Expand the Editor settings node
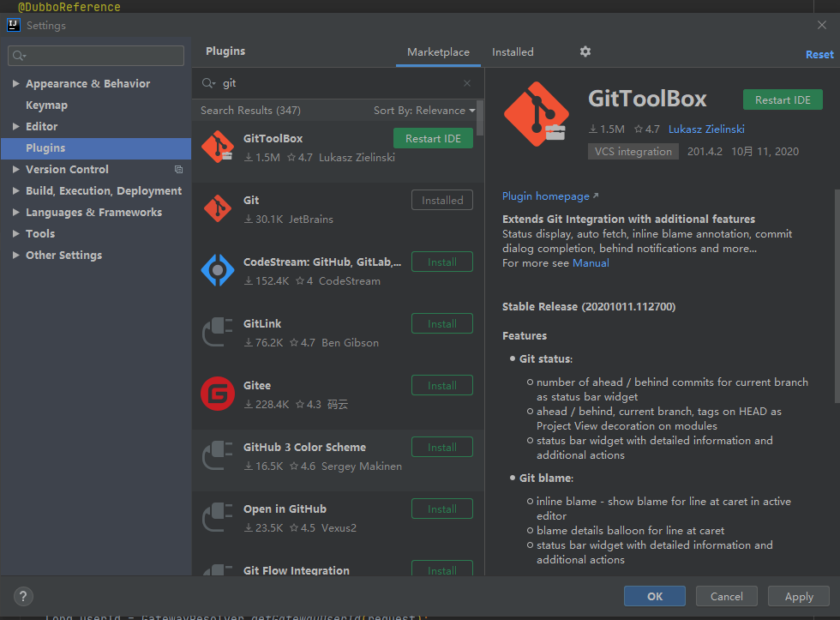This screenshot has width=840, height=620. (x=15, y=126)
